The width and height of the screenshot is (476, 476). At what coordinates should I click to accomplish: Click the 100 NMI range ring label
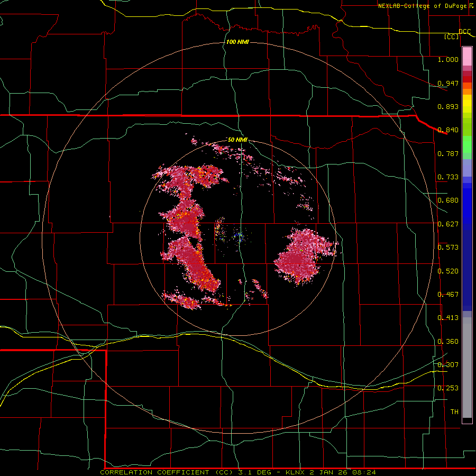click(x=237, y=42)
